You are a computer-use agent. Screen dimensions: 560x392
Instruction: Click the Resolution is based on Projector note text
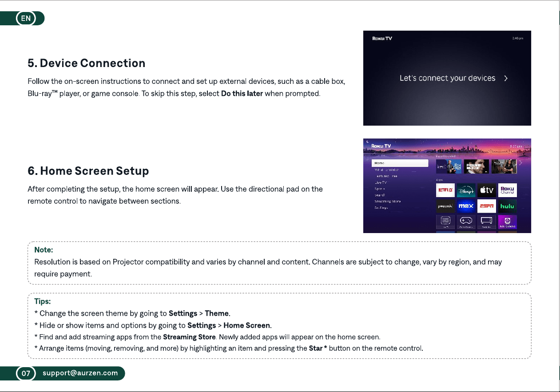[268, 268]
